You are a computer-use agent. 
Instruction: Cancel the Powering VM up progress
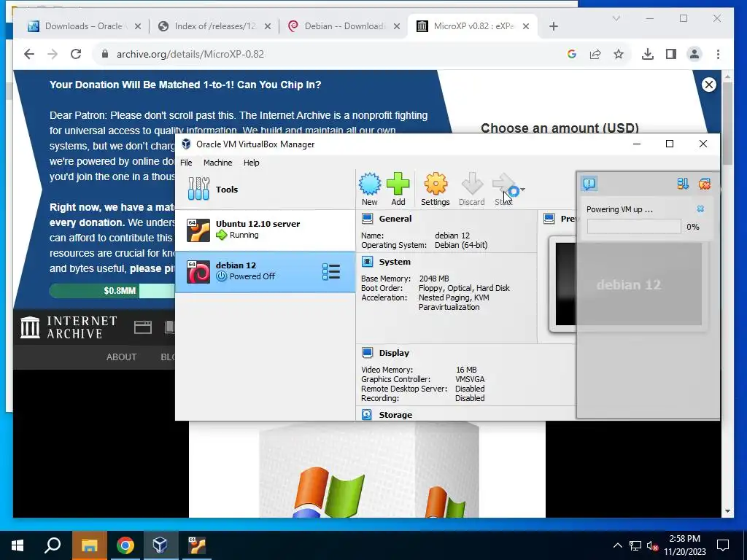point(700,209)
